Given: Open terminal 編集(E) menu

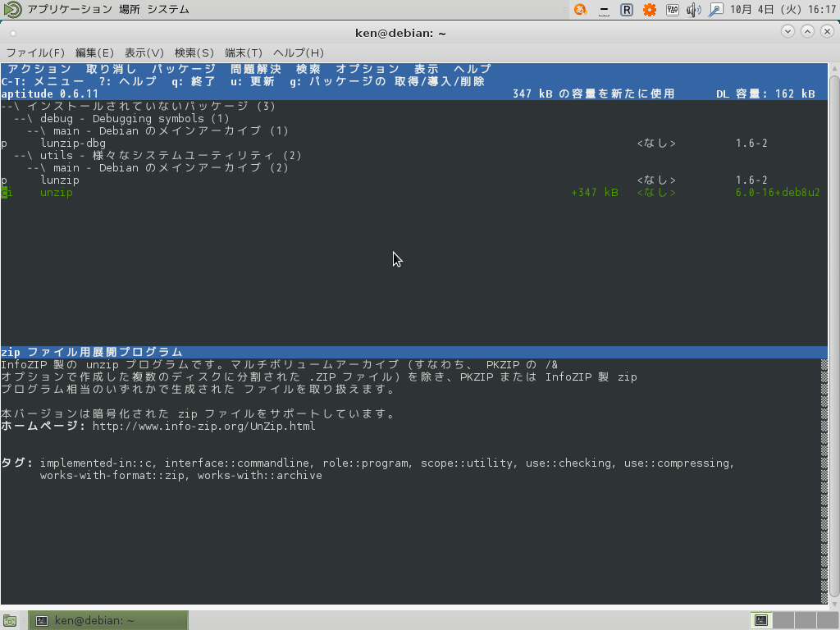Looking at the screenshot, I should [94, 52].
